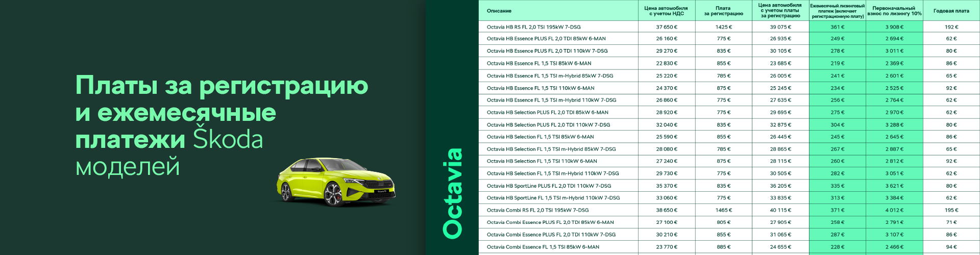
Task: Click the monthly payment cell '361 €'
Action: tap(837, 27)
